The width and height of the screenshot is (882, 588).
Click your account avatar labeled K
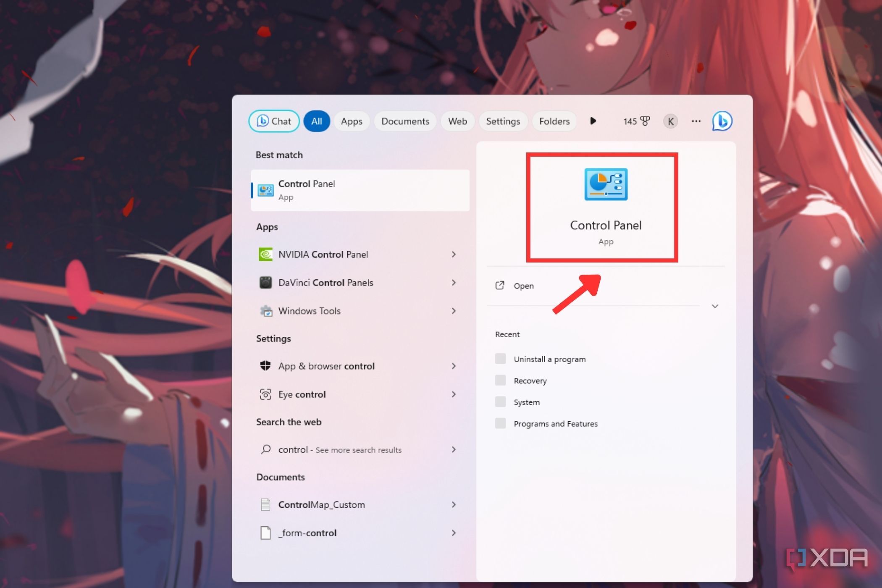coord(670,121)
